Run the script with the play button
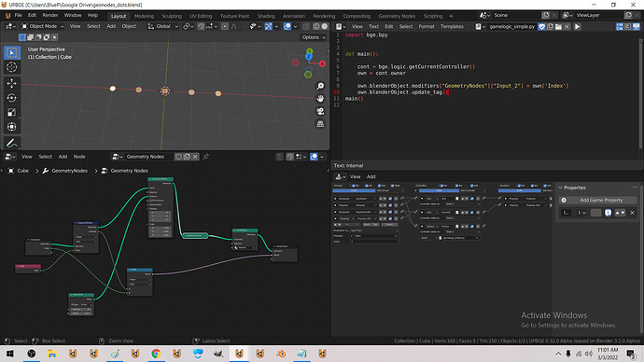This screenshot has height=362, width=644. 578,26
